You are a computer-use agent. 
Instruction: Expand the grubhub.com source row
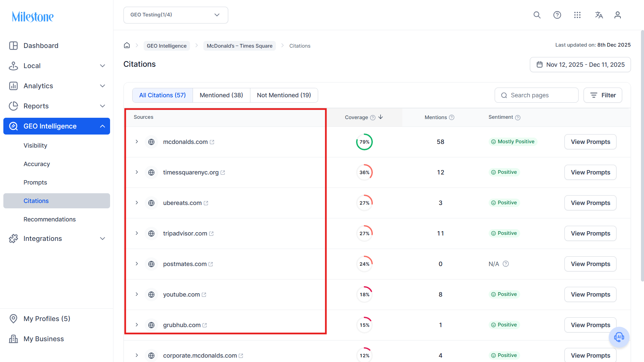[x=137, y=325]
